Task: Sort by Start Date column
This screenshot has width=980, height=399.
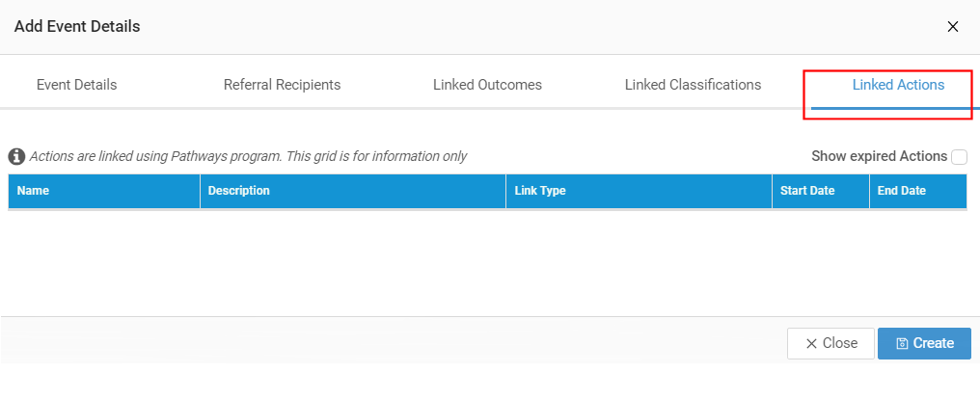Action: (x=821, y=191)
